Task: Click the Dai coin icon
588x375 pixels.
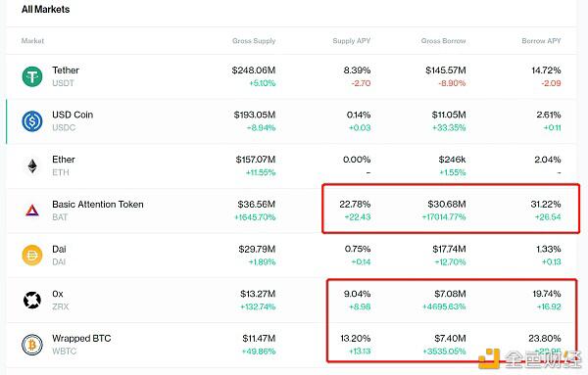Action: coord(32,256)
